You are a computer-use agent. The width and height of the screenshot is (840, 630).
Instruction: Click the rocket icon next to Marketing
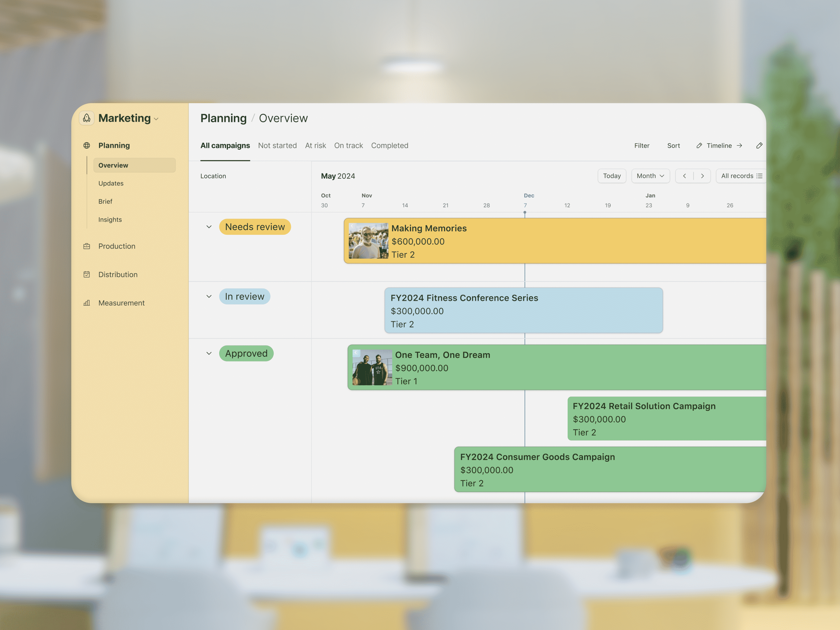(87, 118)
